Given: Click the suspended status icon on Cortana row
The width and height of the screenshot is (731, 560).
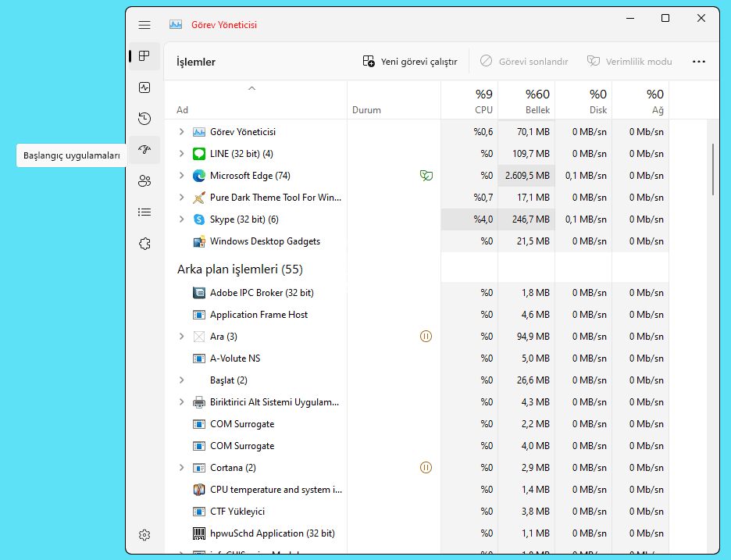Looking at the screenshot, I should (426, 467).
